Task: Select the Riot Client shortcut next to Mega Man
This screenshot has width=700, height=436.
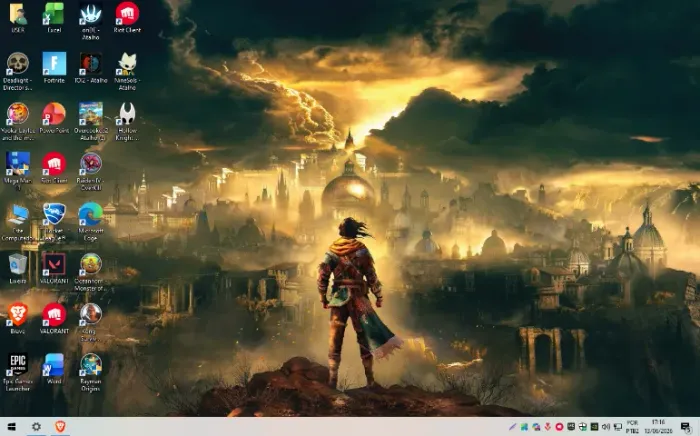Action: point(54,168)
